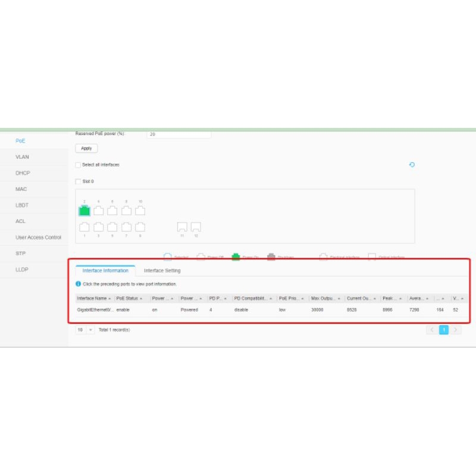Click the Reserved PoE power input field

[x=180, y=134]
